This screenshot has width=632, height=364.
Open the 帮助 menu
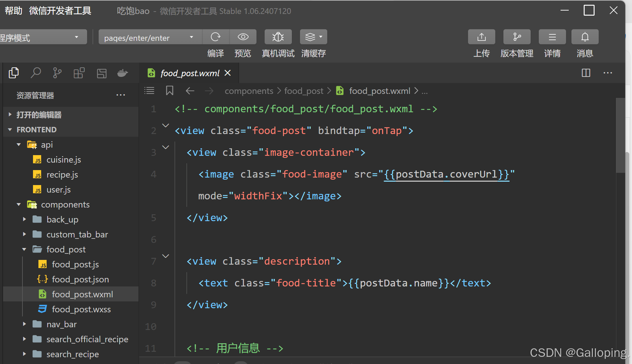tap(13, 11)
